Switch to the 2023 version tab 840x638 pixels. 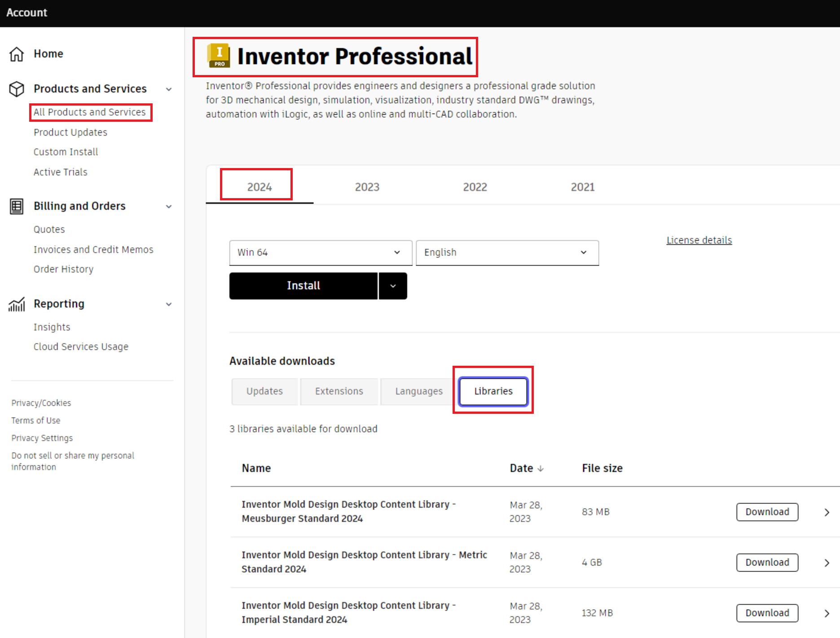tap(367, 187)
